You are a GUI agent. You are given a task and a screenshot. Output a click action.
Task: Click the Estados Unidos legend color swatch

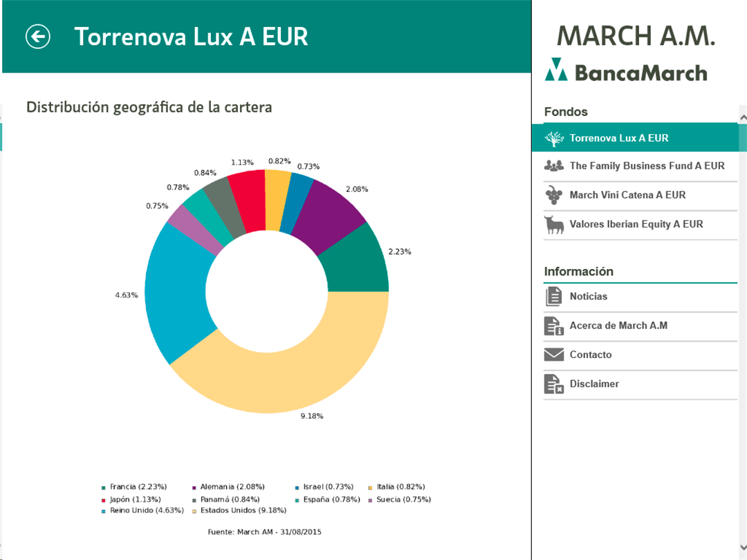pyautogui.click(x=194, y=512)
